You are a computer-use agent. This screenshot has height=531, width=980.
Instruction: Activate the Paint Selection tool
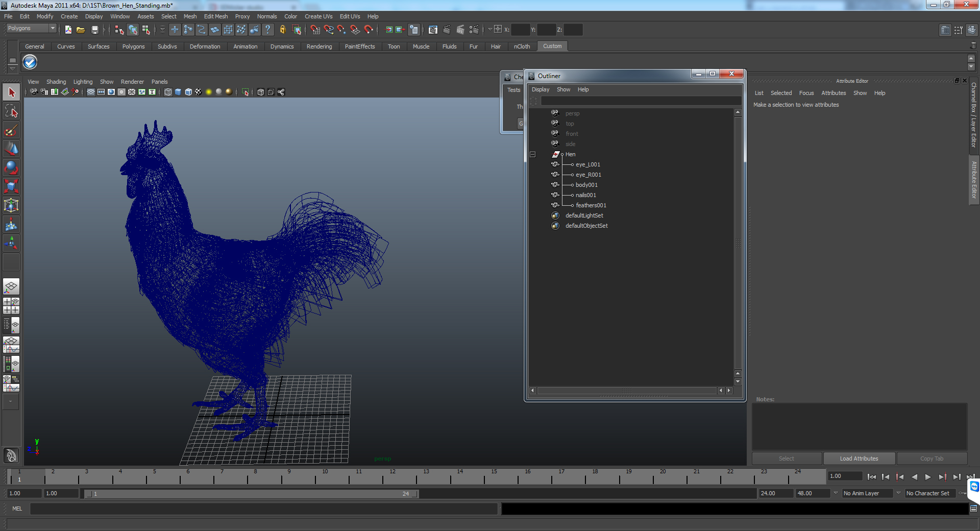[11, 130]
